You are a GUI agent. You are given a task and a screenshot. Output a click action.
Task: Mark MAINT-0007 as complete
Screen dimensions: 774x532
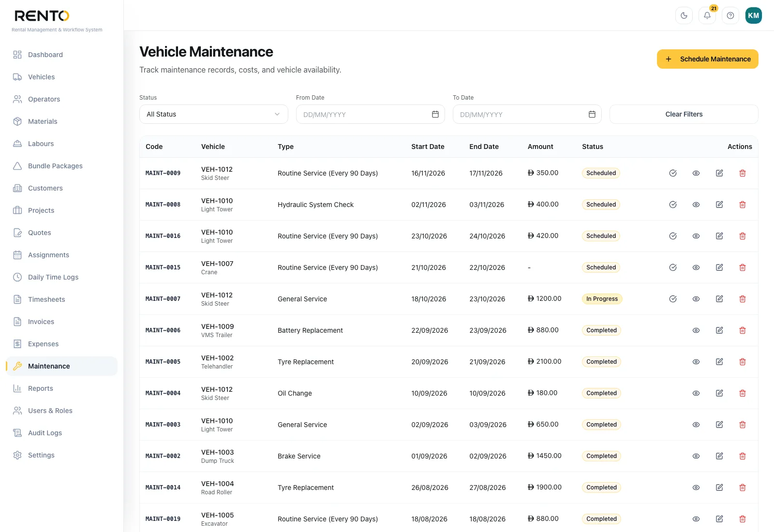click(673, 299)
